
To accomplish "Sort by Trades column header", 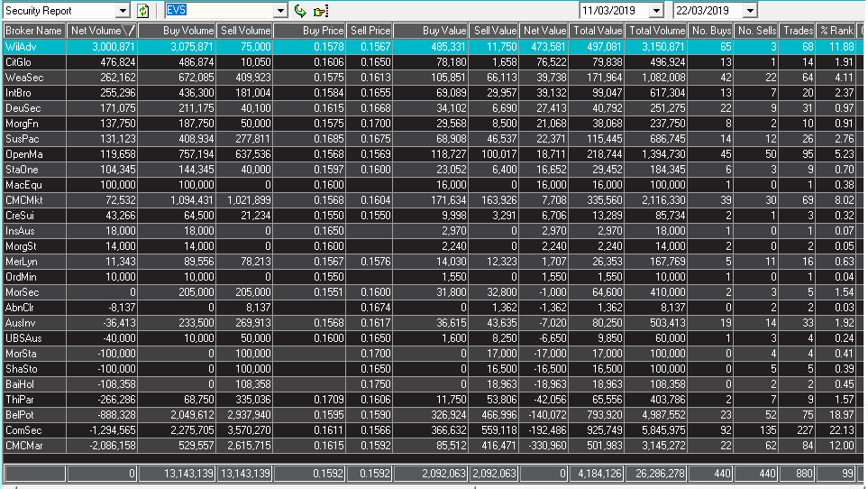I will pyautogui.click(x=797, y=31).
